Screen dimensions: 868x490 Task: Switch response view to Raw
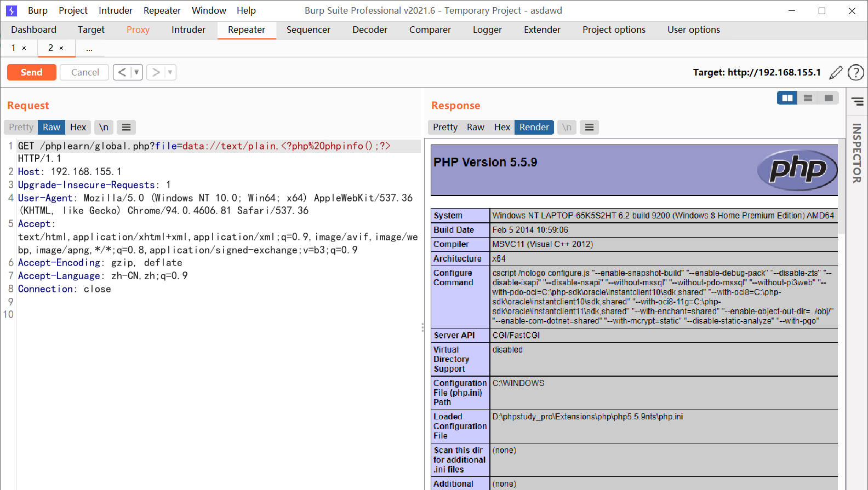[476, 127]
